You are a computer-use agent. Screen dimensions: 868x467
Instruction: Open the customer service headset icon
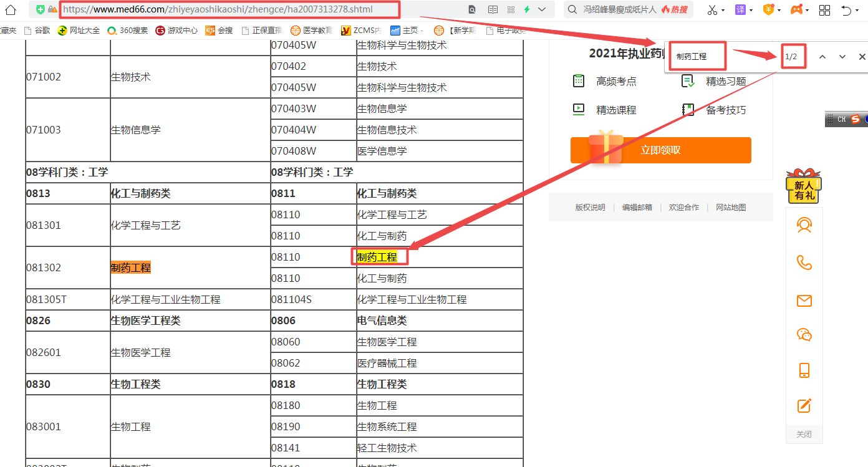(x=804, y=225)
